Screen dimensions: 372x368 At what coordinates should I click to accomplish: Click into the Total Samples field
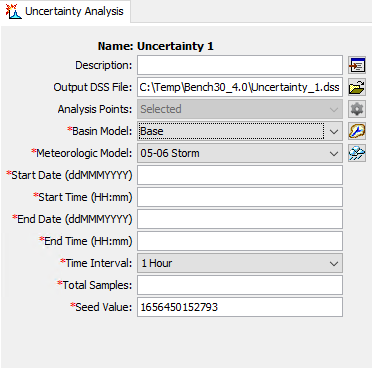[240, 285]
